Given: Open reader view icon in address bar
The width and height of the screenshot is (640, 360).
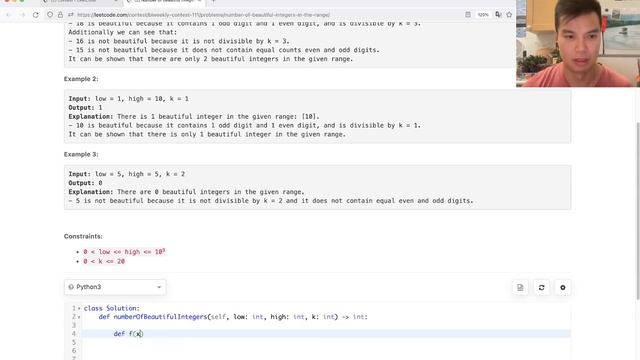Looking at the screenshot, I should 468,15.
